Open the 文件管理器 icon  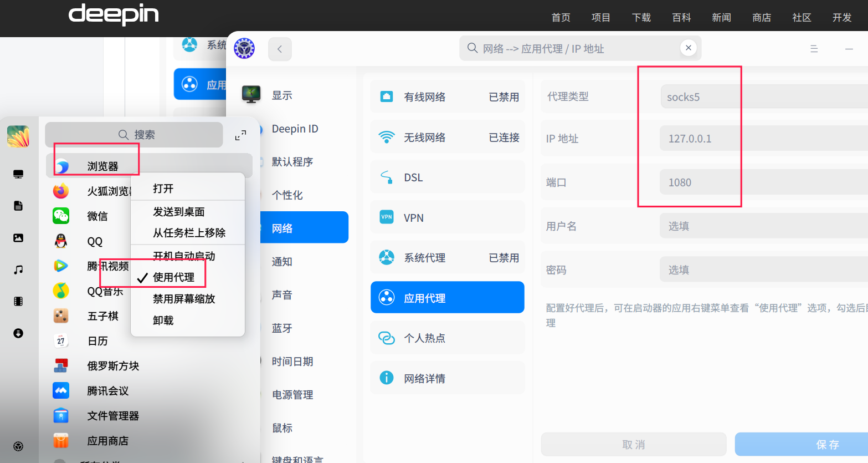[x=61, y=415]
